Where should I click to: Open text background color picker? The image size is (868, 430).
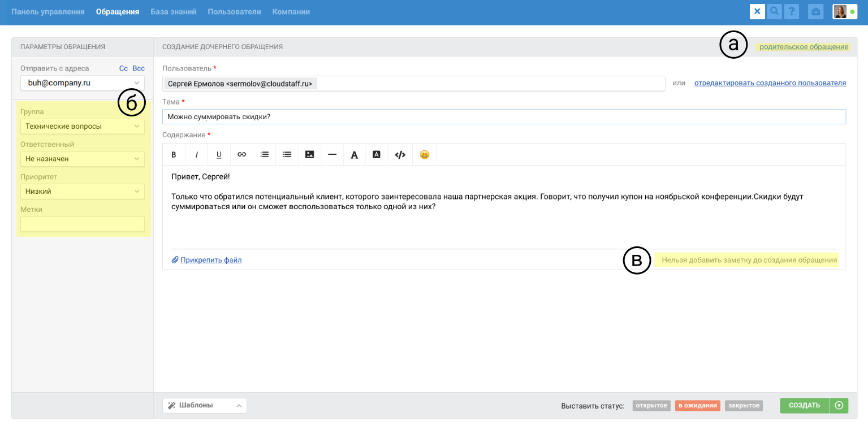pos(377,155)
